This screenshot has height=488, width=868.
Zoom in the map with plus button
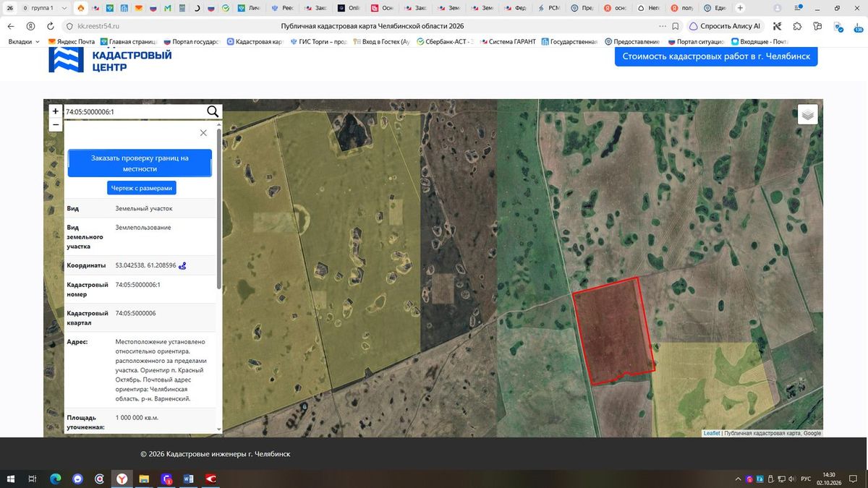coord(56,111)
